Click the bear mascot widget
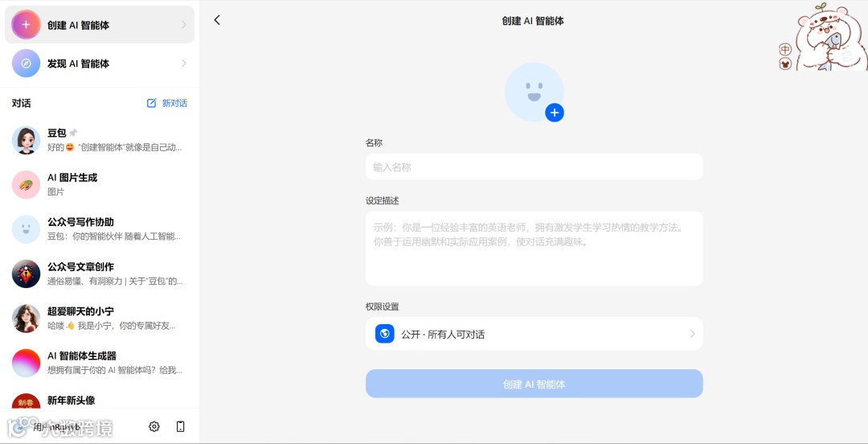868x444 pixels. coord(830,36)
